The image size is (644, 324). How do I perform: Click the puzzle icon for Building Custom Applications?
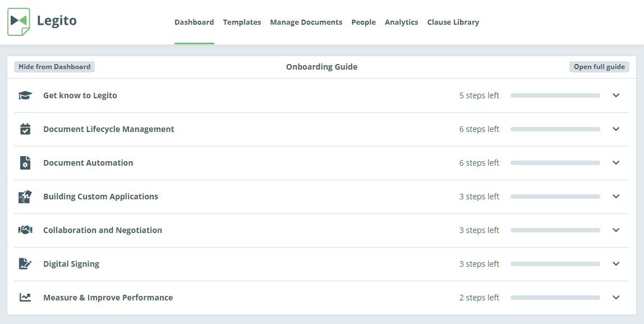(25, 197)
